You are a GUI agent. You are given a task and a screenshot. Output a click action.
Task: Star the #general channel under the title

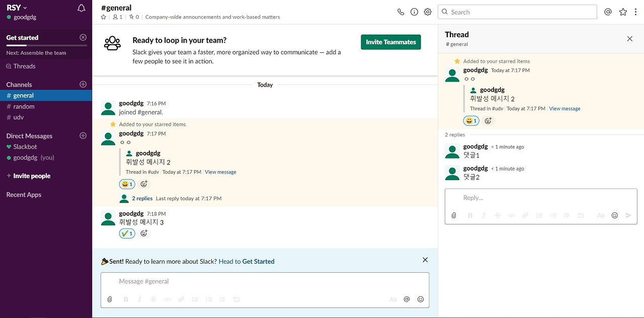[x=104, y=17]
